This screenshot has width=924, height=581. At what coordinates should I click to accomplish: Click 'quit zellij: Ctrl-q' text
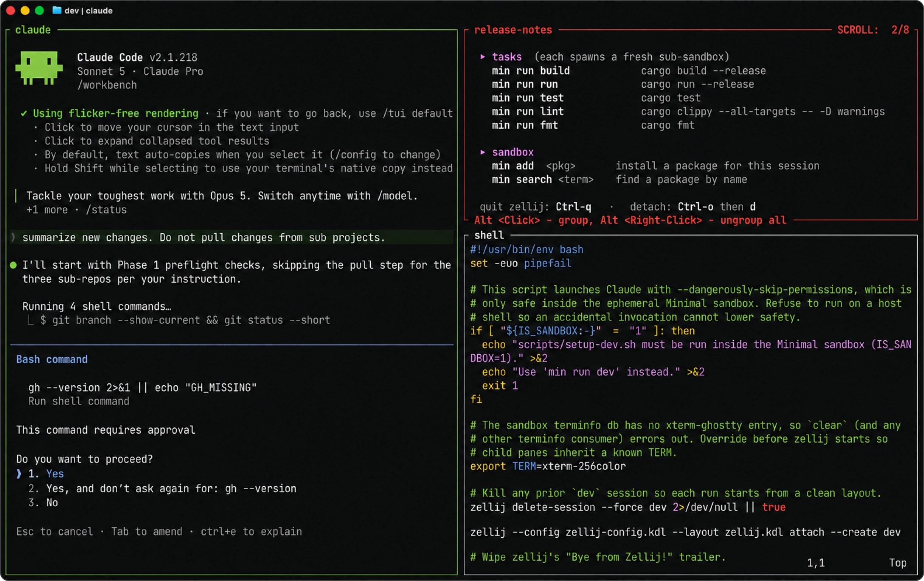[x=535, y=206]
